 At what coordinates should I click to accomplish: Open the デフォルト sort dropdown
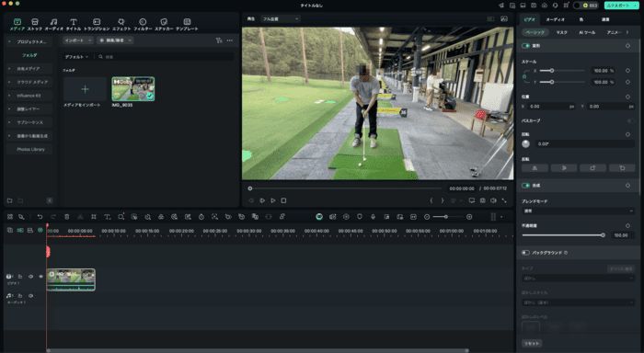click(x=76, y=57)
